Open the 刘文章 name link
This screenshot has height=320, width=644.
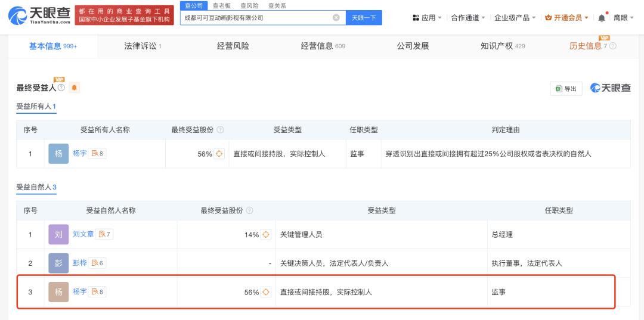pyautogui.click(x=83, y=235)
